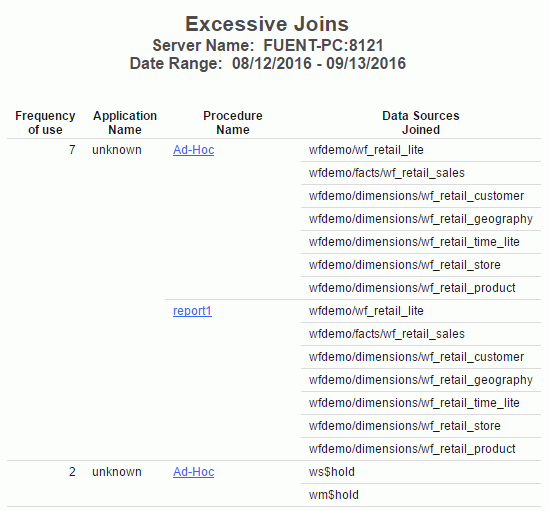Viewport: 549px width, 511px height.
Task: Select wf_retail_geography in the first Ad-Hoc group
Action: [421, 219]
